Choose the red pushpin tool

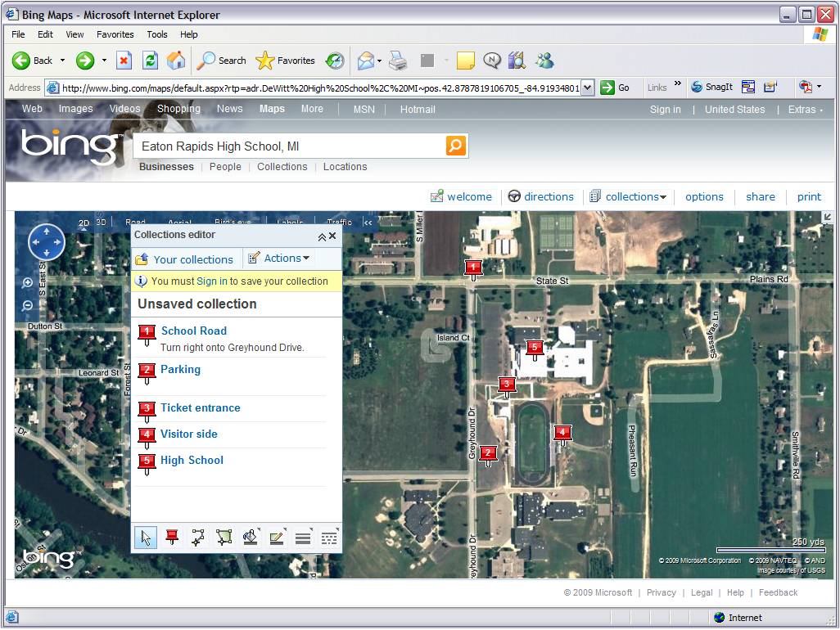[172, 538]
